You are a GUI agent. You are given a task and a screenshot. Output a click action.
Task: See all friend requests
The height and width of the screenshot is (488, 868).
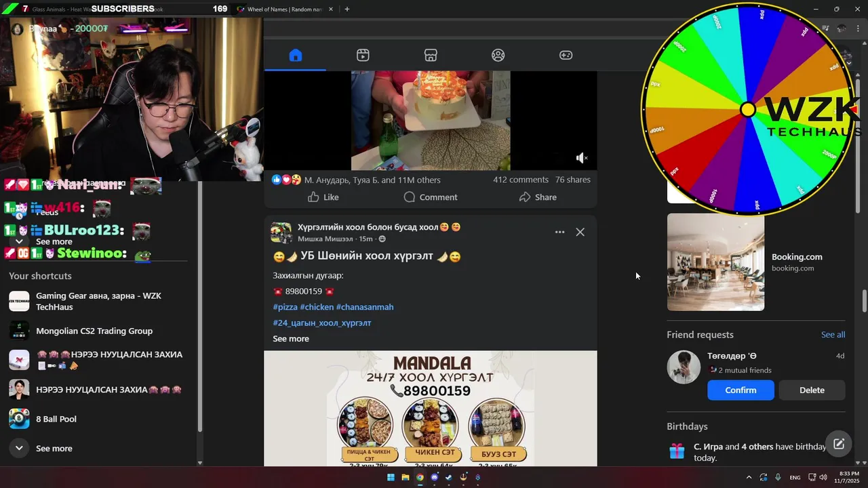[833, 335]
